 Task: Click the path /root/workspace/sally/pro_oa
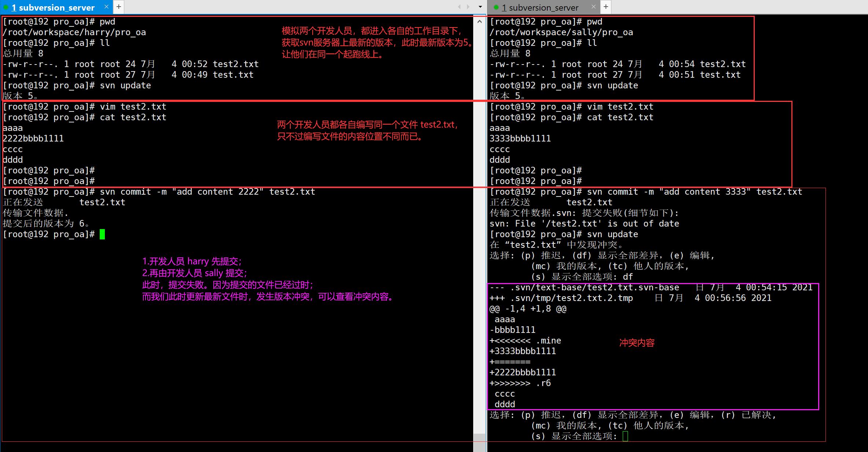point(561,32)
